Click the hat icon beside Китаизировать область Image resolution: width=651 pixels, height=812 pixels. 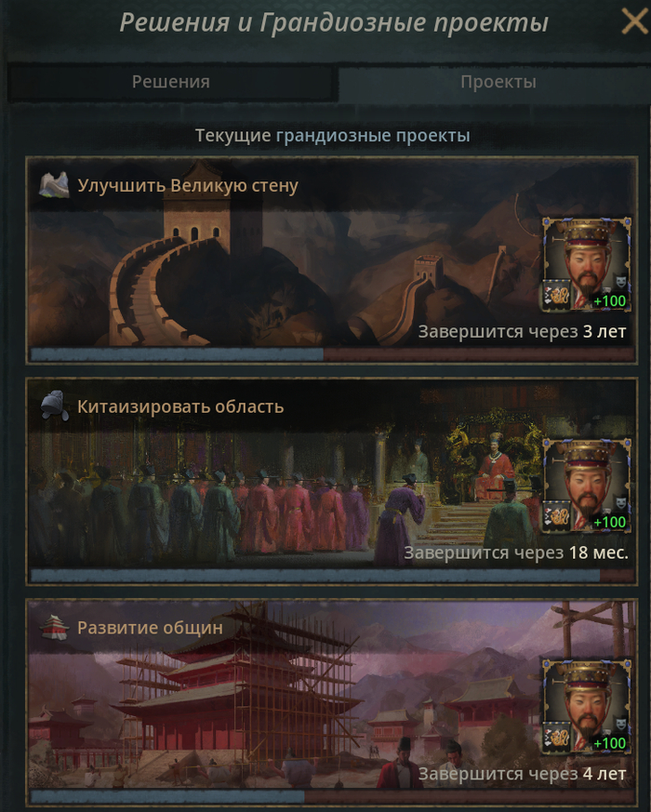54,406
